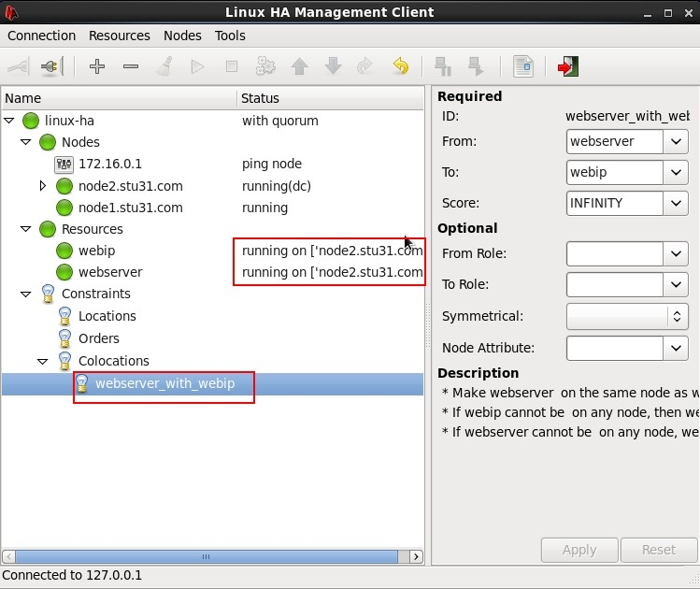Screen dimensions: 700x589
Task: Collapse the Constraints tree branch
Action: click(26, 294)
